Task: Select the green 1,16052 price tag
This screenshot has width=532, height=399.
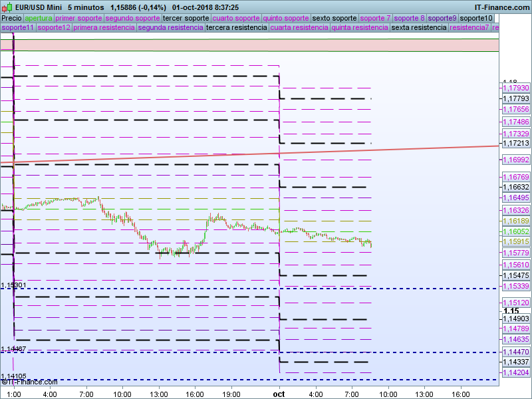Action: [515, 231]
